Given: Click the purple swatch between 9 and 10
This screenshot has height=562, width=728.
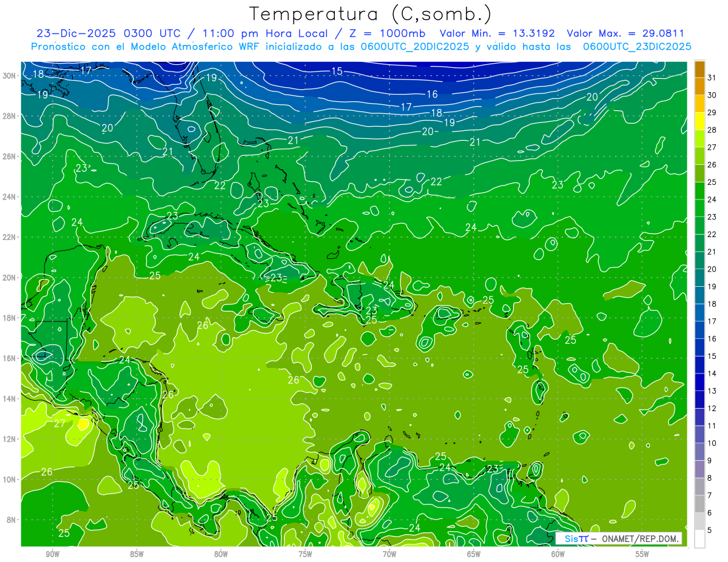Looking at the screenshot, I should [699, 452].
